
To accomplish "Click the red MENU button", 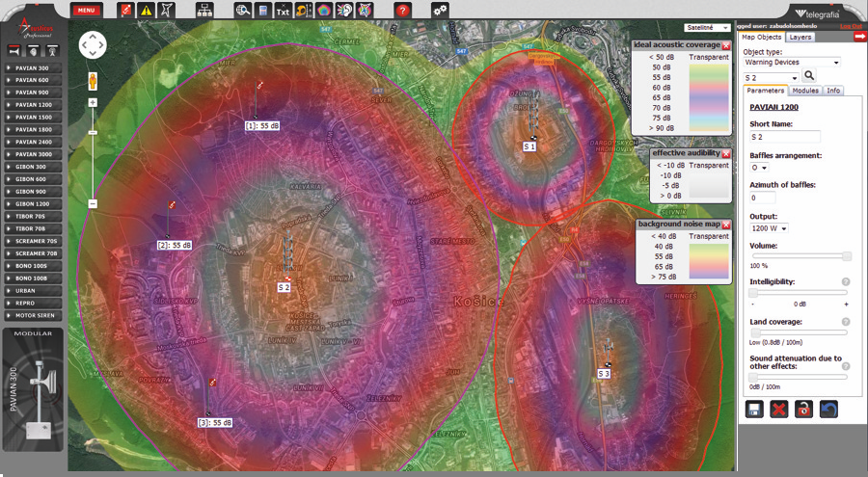I will coord(86,10).
